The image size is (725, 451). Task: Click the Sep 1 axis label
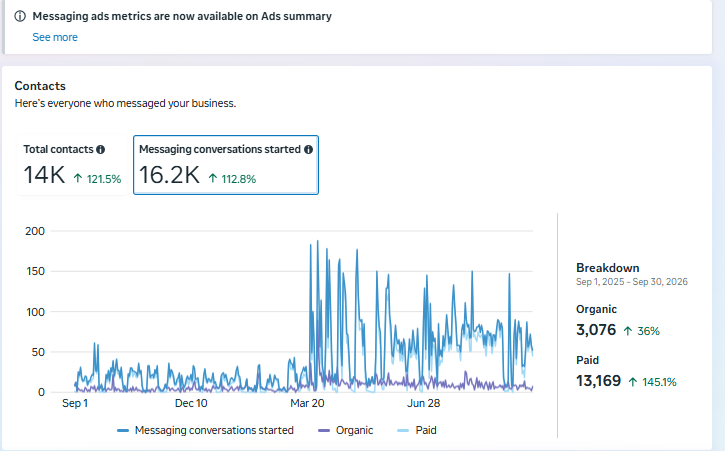click(x=75, y=403)
